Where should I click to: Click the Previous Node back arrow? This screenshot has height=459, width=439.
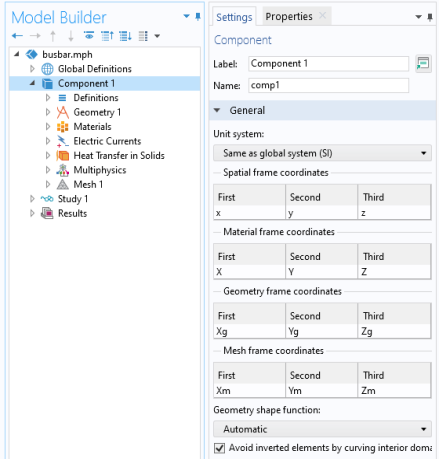tap(17, 35)
